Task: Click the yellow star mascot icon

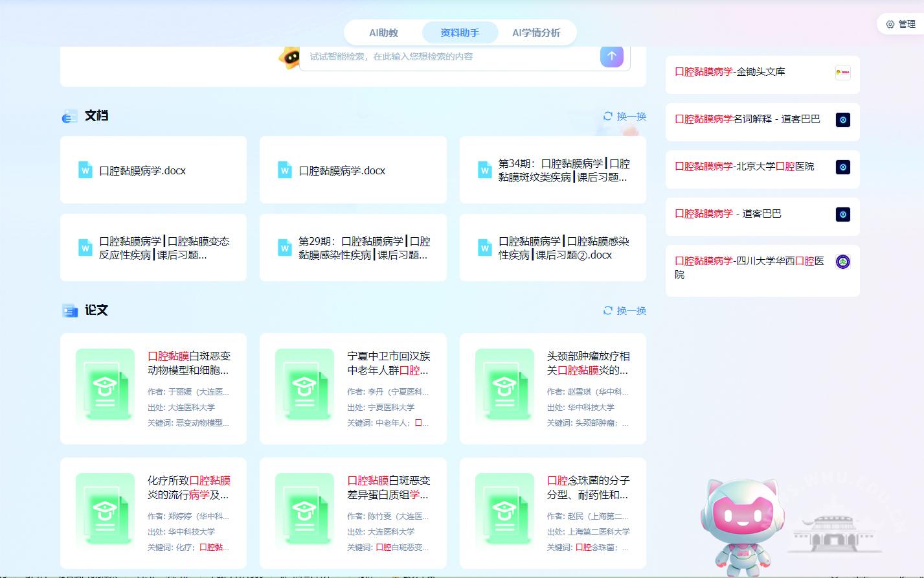Action: (289, 57)
